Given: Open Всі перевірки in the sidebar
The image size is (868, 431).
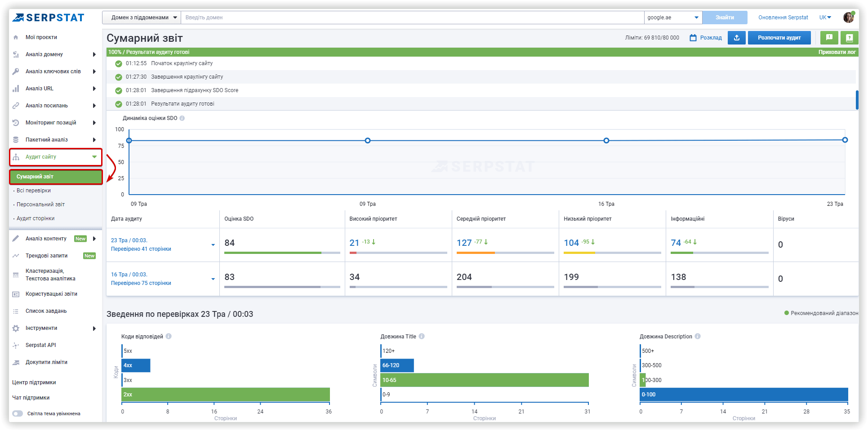Looking at the screenshot, I should [34, 191].
